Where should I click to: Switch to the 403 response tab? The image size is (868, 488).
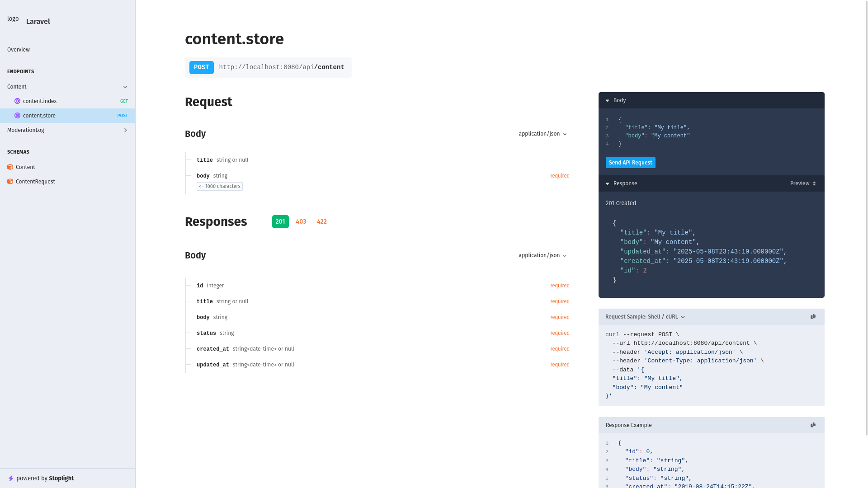click(301, 222)
